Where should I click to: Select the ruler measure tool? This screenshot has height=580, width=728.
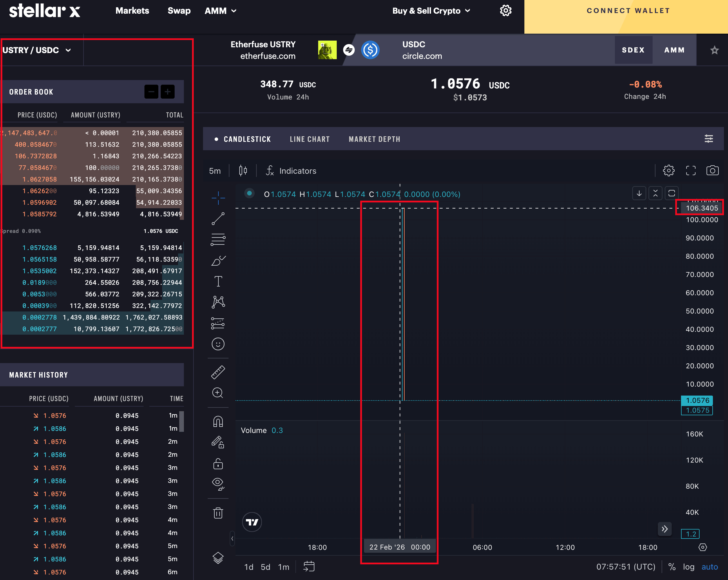[218, 372]
